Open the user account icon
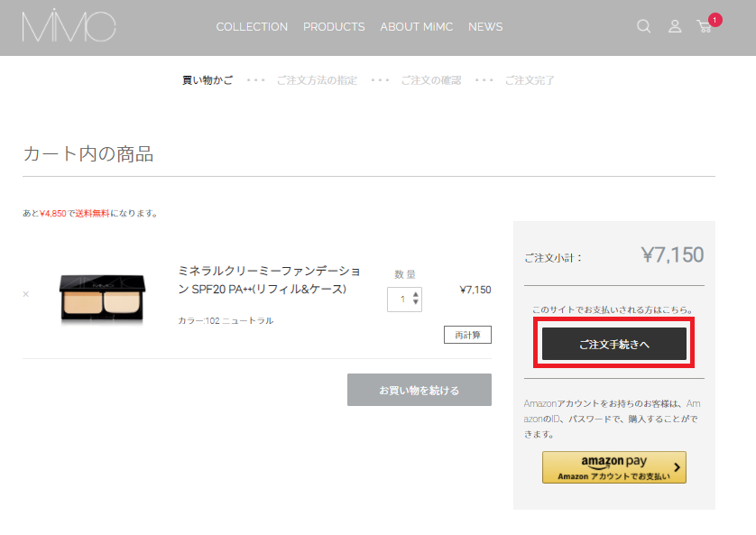The image size is (756, 535). (x=675, y=27)
